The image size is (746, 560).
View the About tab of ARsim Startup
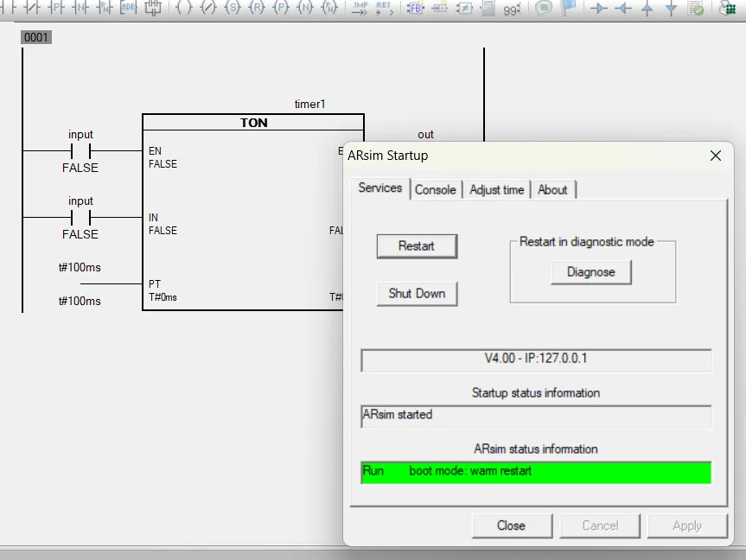coord(552,189)
